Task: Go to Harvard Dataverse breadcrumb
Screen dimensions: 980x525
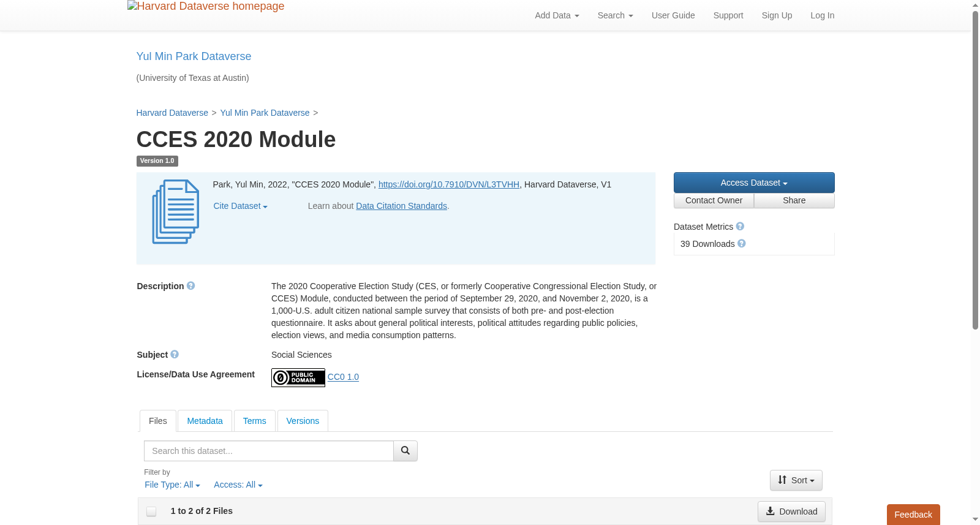Action: pyautogui.click(x=172, y=113)
